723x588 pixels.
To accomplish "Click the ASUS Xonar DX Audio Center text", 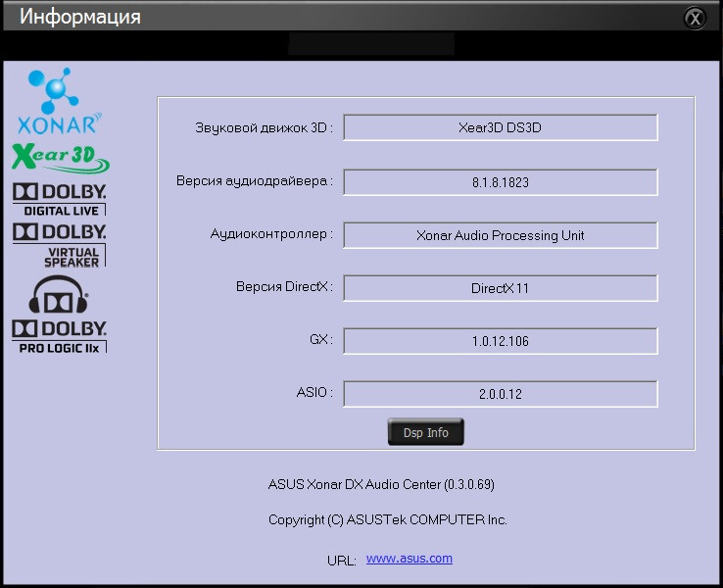I will [x=381, y=485].
